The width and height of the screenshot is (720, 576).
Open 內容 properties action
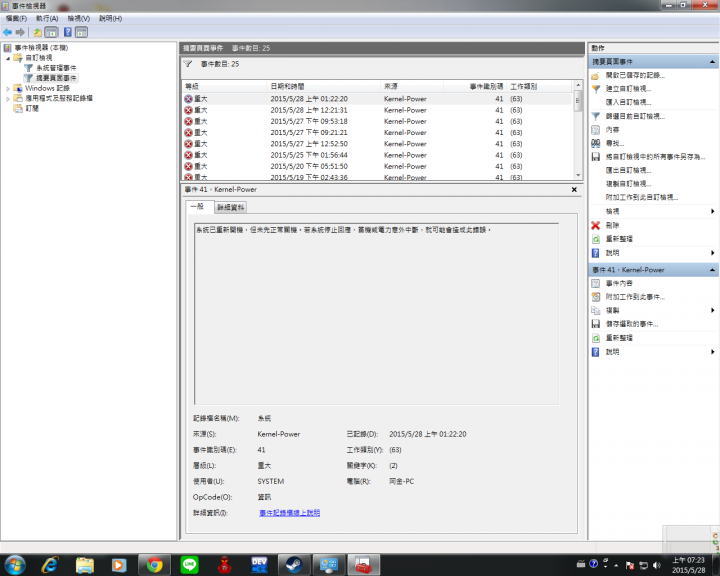[x=613, y=130]
